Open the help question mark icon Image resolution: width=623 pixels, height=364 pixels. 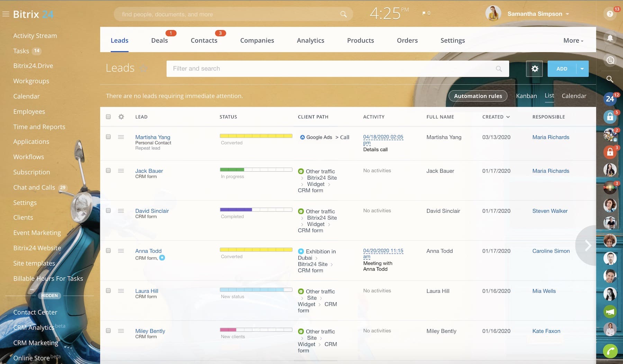coord(610,14)
